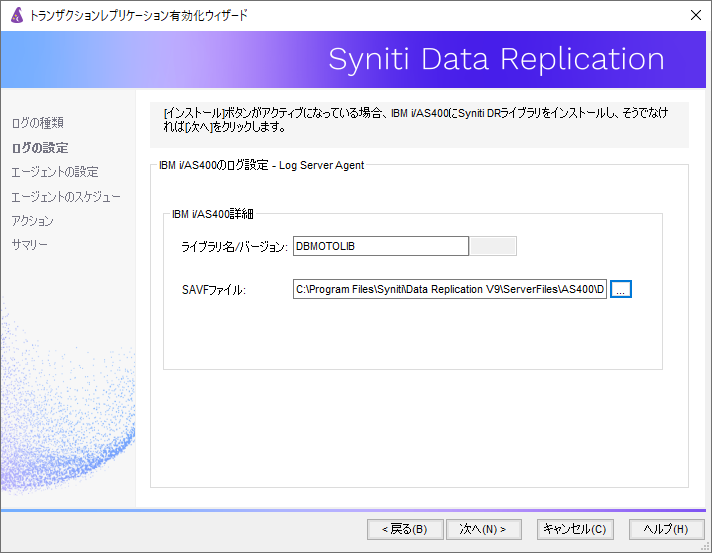Browse for SAVF file with ellipsis button

(x=621, y=289)
